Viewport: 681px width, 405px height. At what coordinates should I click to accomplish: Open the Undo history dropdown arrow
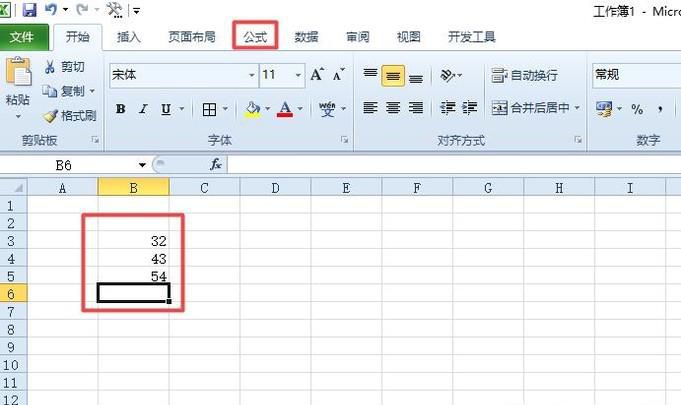[x=66, y=10]
